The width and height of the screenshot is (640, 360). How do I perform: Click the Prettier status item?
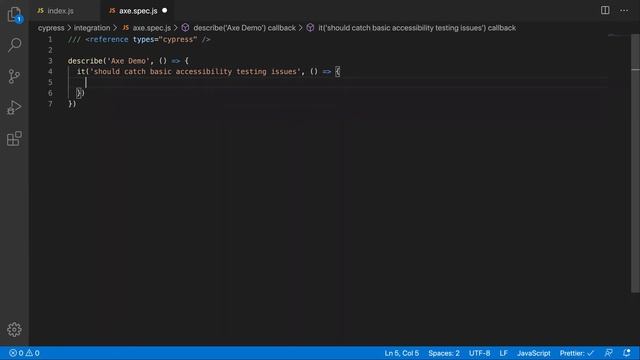point(576,353)
